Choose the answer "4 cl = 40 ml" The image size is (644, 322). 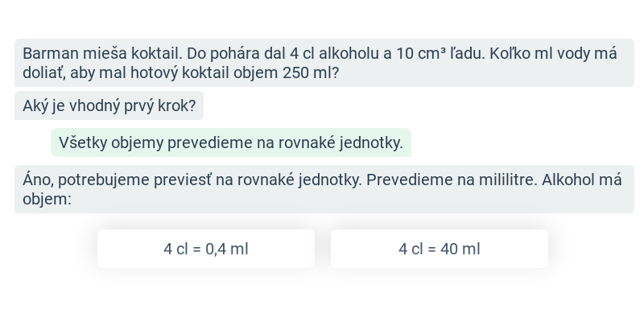(439, 249)
